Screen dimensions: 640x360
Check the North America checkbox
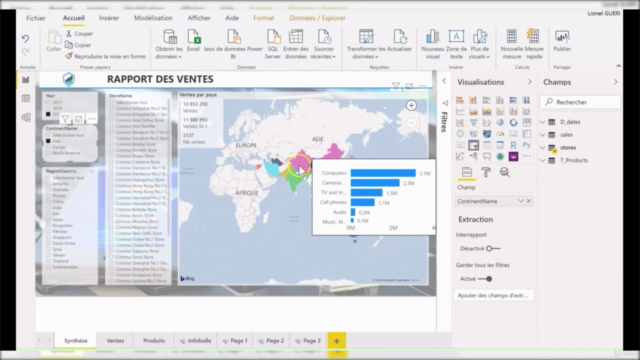point(48,153)
